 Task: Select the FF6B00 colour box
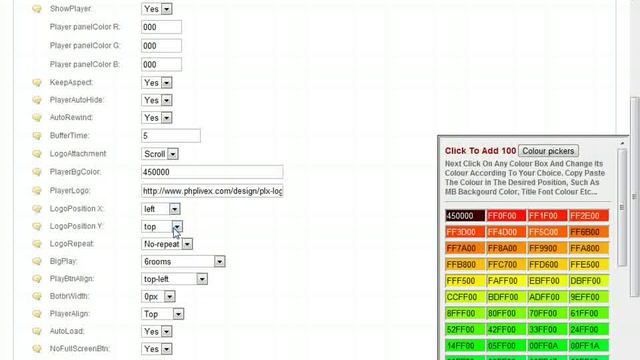coord(589,232)
